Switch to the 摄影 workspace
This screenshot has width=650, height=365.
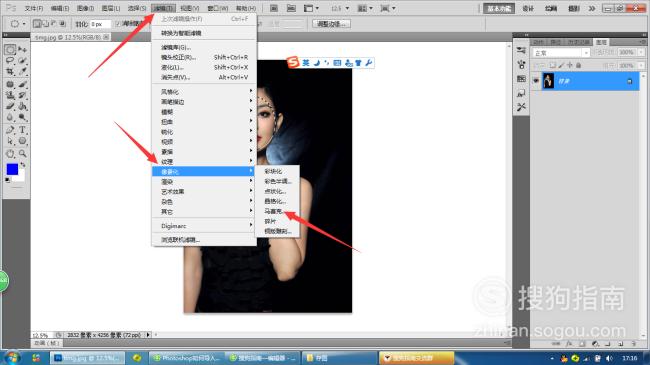coord(574,8)
